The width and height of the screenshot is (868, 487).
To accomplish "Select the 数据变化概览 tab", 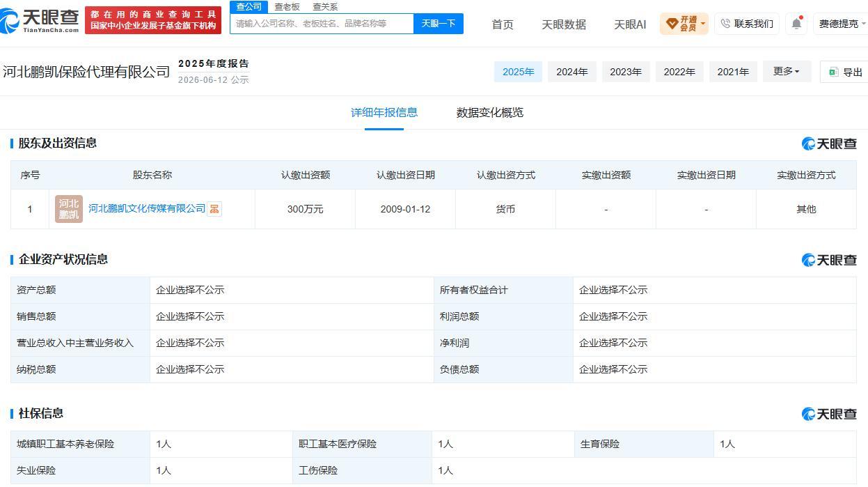I will coord(490,112).
